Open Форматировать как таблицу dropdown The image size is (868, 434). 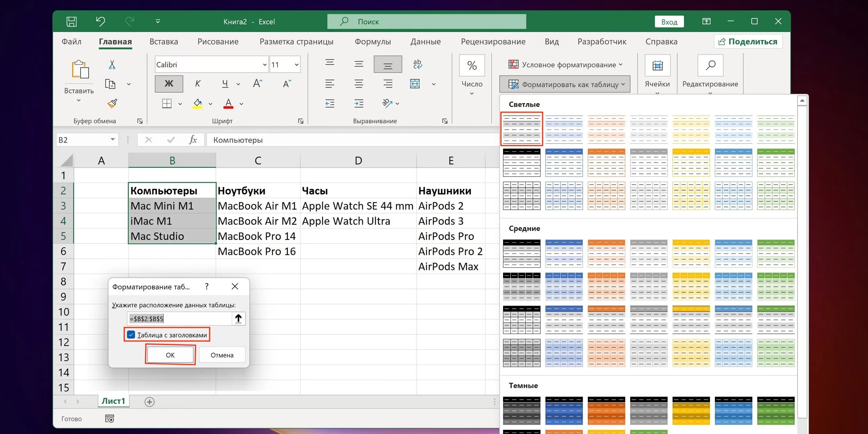pos(565,84)
